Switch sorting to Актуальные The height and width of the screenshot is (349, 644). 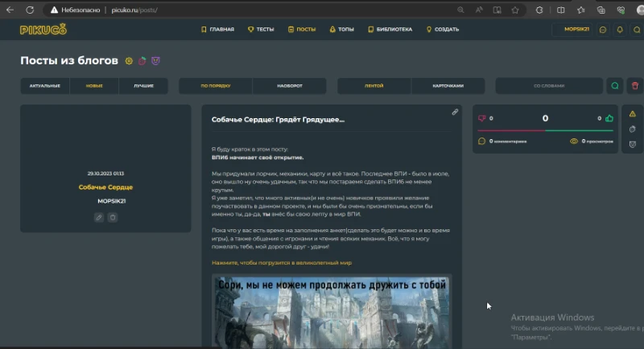(x=45, y=86)
